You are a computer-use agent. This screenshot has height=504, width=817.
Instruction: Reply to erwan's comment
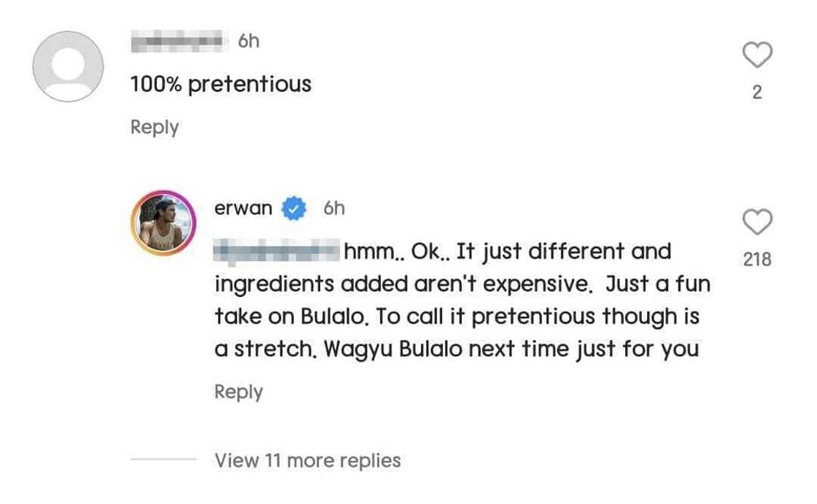pyautogui.click(x=238, y=392)
